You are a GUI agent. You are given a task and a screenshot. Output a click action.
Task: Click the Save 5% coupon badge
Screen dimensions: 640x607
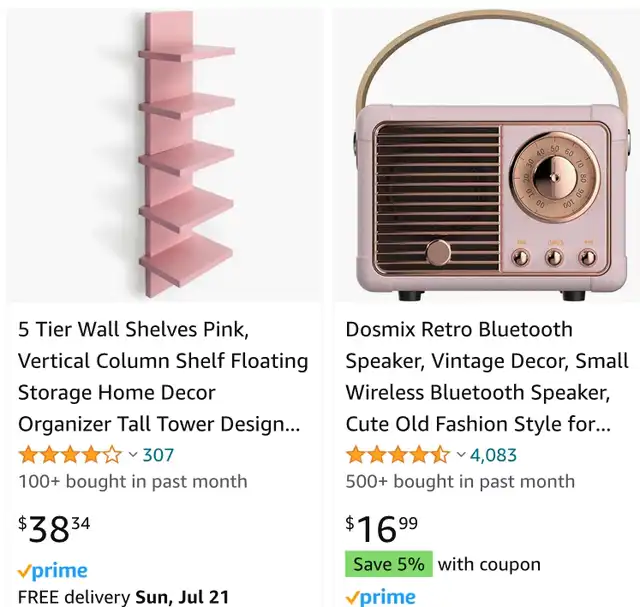(x=389, y=564)
